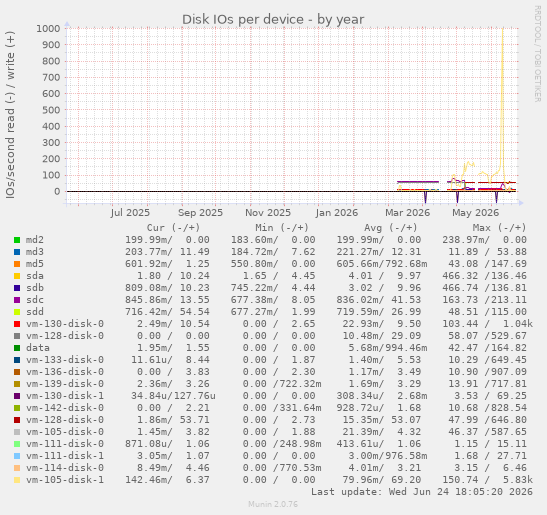Click the 'Avg (-/+)' column header

(x=391, y=227)
